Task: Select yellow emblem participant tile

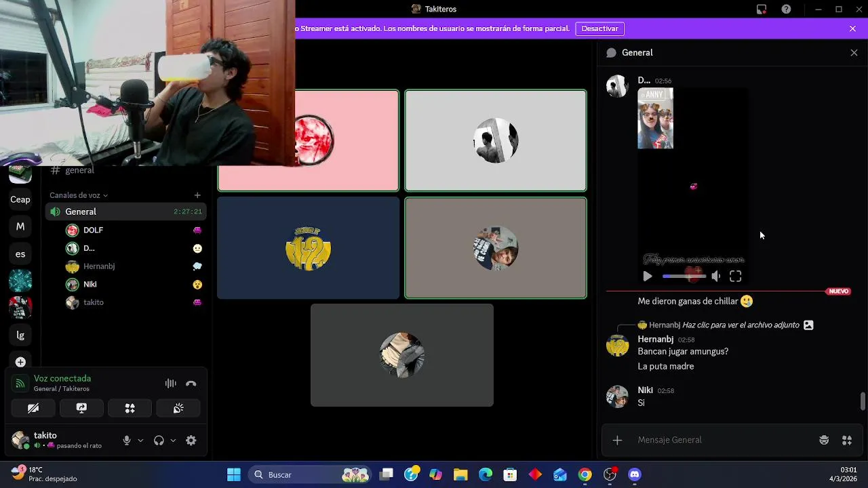Action: pyautogui.click(x=309, y=248)
